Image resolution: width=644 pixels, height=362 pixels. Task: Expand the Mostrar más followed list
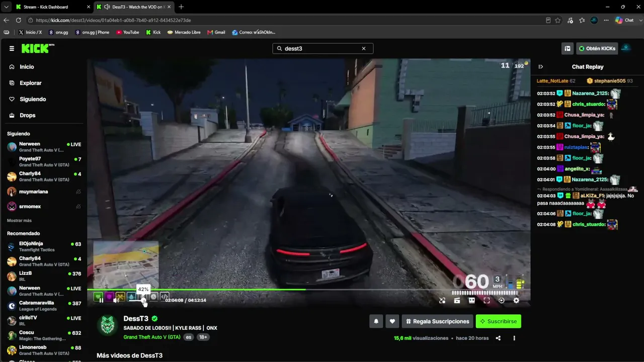point(19,221)
